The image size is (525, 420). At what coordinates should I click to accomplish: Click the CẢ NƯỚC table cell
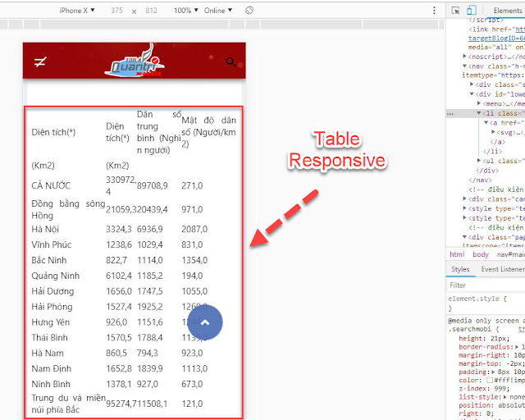pyautogui.click(x=51, y=185)
